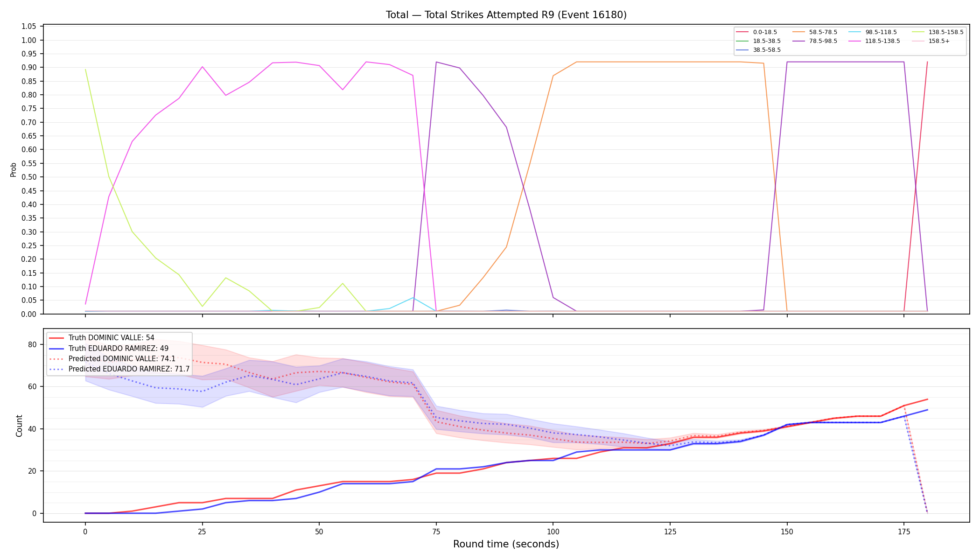Click the 175 tick on round time axis
This screenshot has width=980, height=560.
(904, 532)
